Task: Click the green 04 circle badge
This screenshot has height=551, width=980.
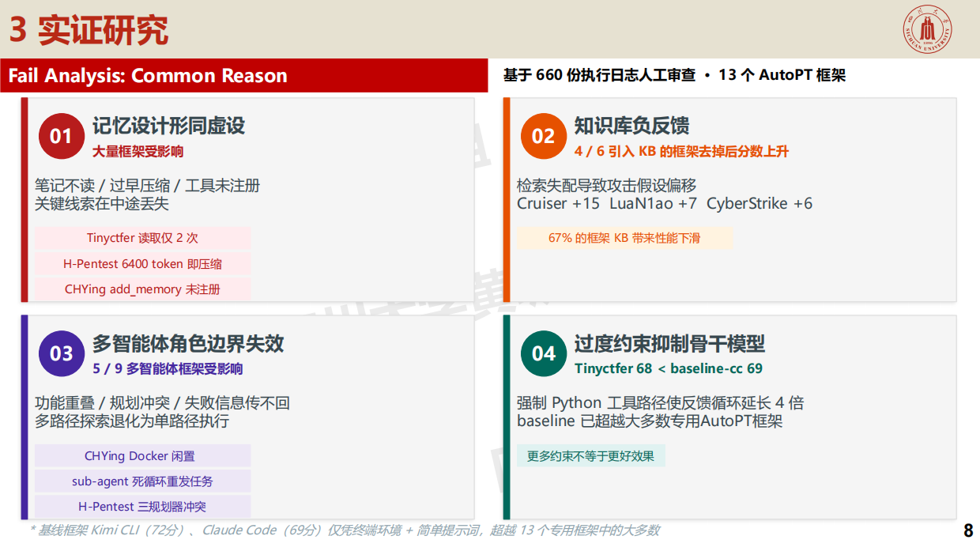Action: pyautogui.click(x=543, y=353)
